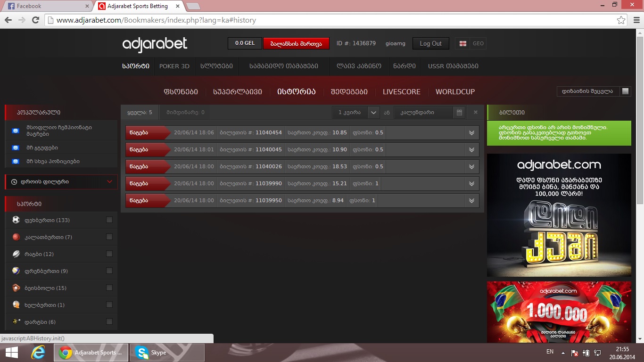Viewport: 644px width, 362px height.
Task: Click second popular item blue icon
Action: click(x=16, y=148)
